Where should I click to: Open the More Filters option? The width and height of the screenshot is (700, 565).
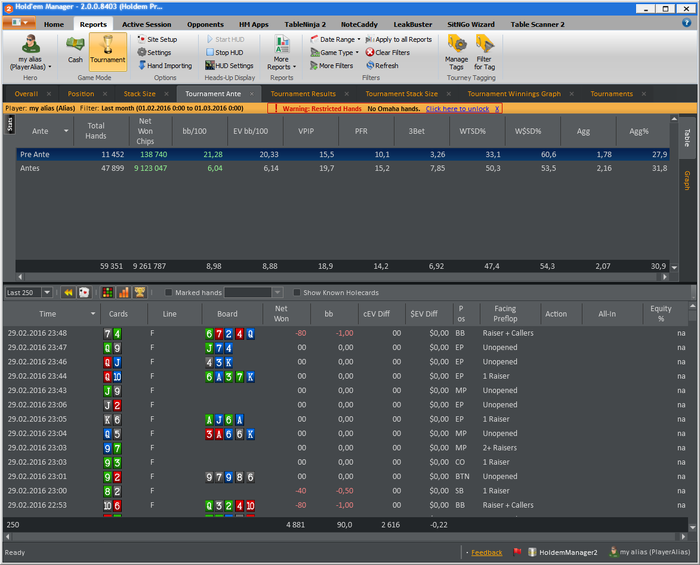click(x=332, y=66)
